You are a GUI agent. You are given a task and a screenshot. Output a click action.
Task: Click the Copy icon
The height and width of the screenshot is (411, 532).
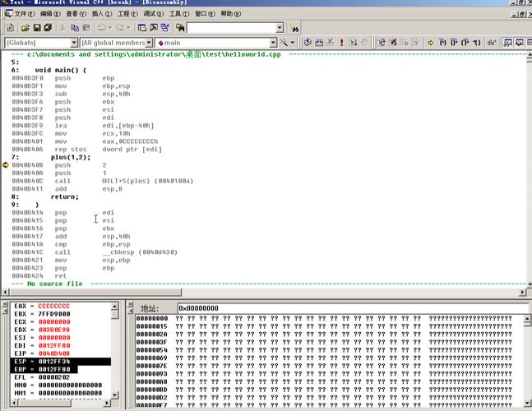pyautogui.click(x=74, y=28)
